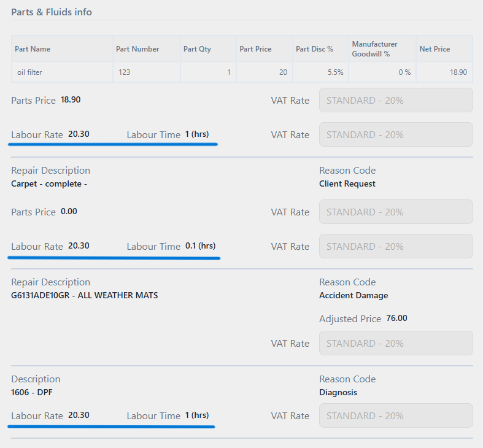Click the Parts & Fluids info heading
Image resolution: width=483 pixels, height=448 pixels.
(52, 12)
